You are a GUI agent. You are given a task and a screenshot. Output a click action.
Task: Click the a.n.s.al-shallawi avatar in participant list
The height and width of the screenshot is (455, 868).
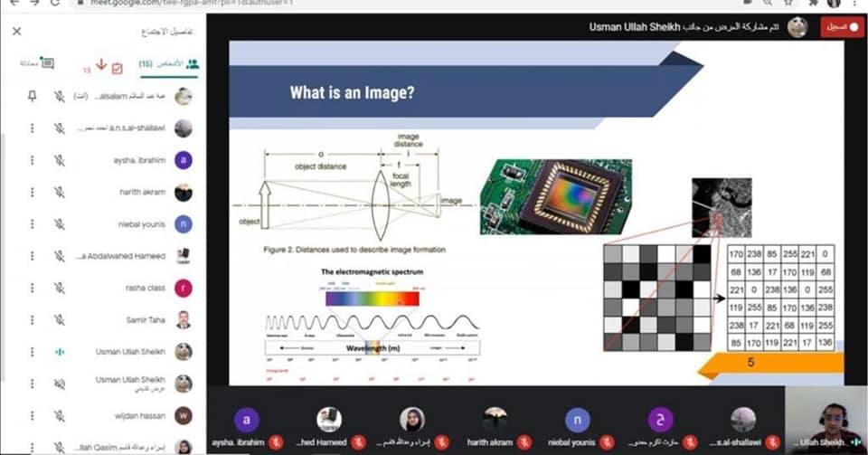coord(184,128)
